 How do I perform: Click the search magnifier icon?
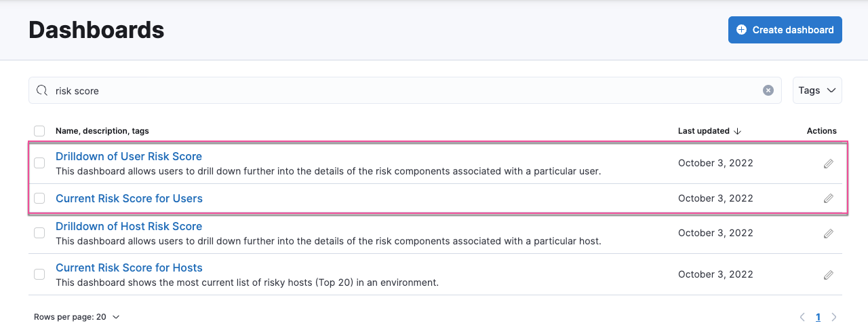(42, 90)
